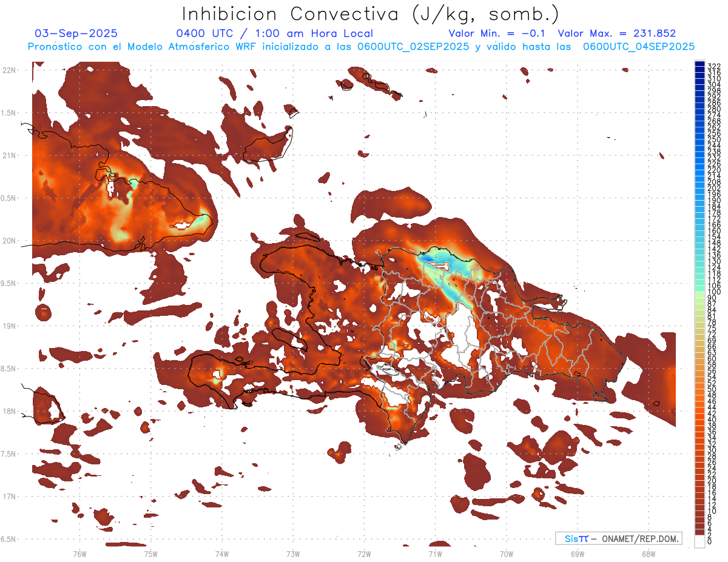Click the "SisTT - ONAMET/REP.DOM." credit box
Image resolution: width=728 pixels, height=562 pixels.
[619, 538]
